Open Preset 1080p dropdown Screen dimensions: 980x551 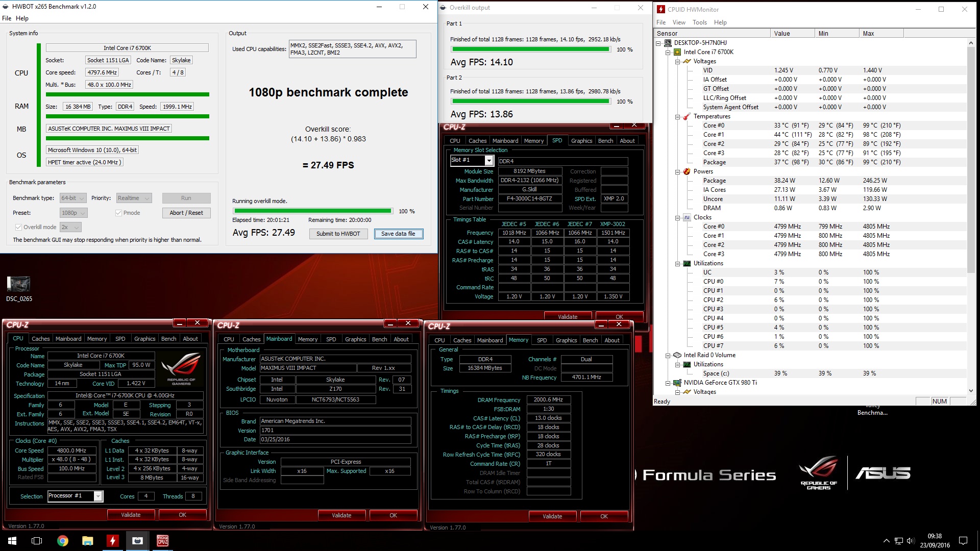[x=73, y=213]
